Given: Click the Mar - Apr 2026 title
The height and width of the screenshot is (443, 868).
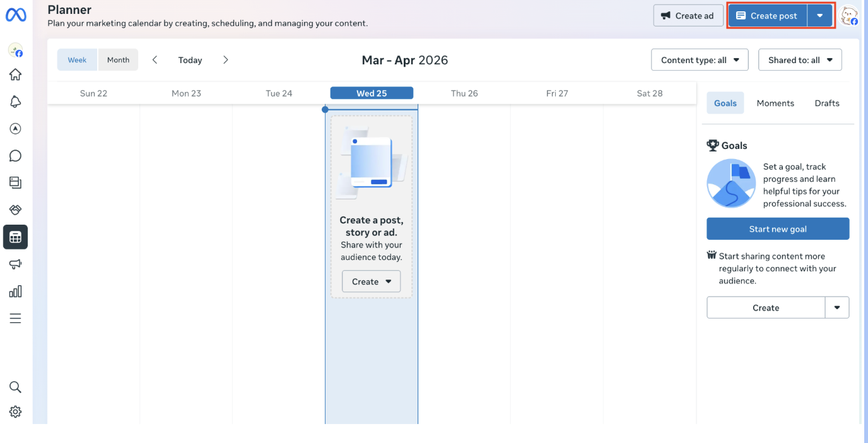Looking at the screenshot, I should [x=405, y=60].
